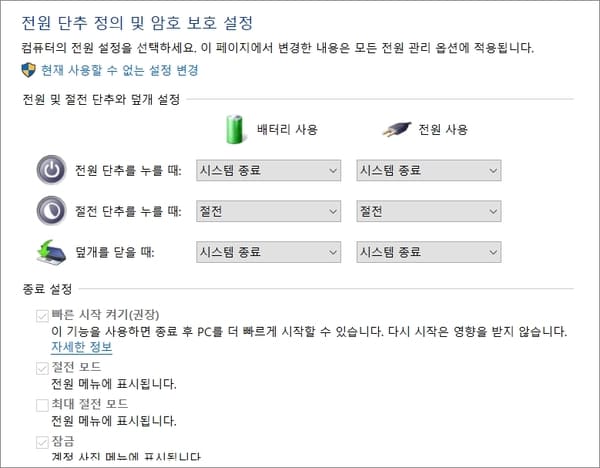Open the 자세한 정보 link
Viewport: 600px width, 468px height.
(82, 347)
